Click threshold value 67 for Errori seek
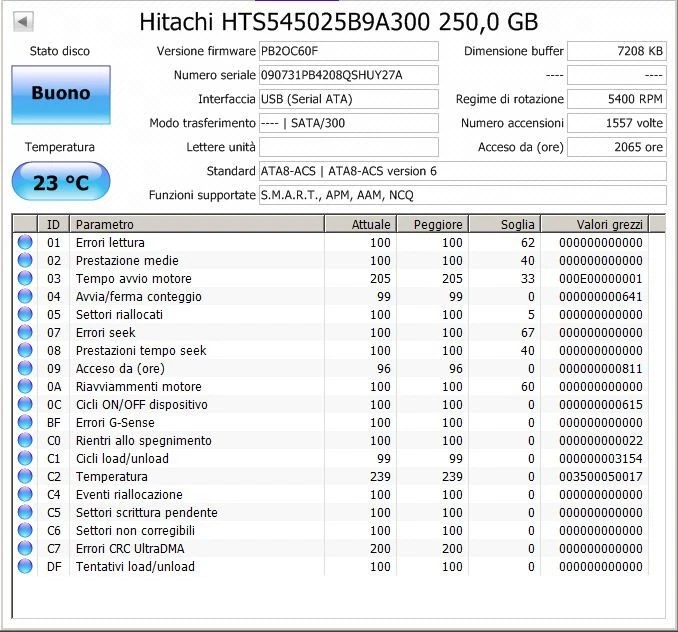678x632 pixels. pyautogui.click(x=528, y=332)
